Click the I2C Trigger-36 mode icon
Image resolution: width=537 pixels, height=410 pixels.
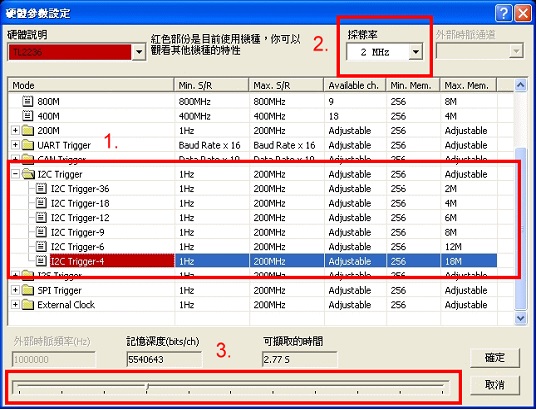click(41, 188)
